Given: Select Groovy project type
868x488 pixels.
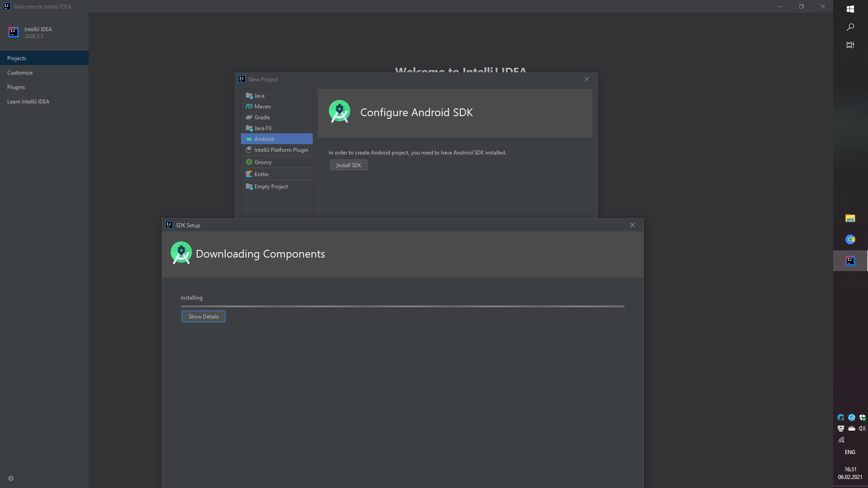Looking at the screenshot, I should (x=277, y=162).
